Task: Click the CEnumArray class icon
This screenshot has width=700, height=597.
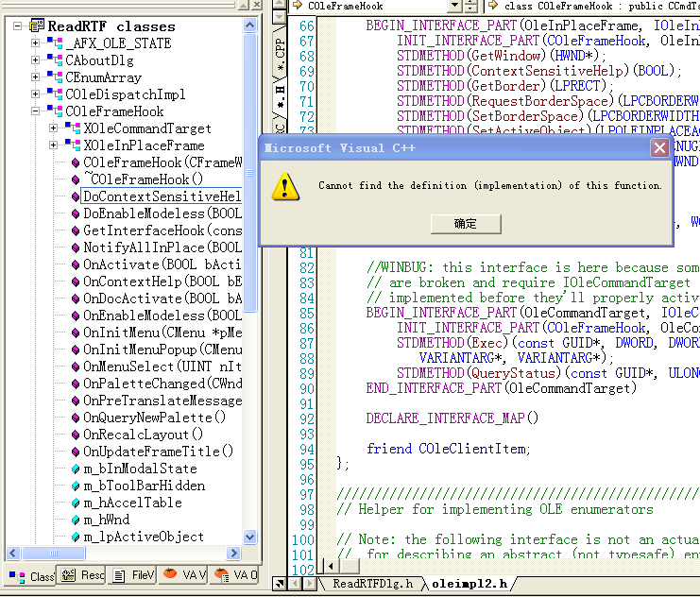Action: (55, 77)
